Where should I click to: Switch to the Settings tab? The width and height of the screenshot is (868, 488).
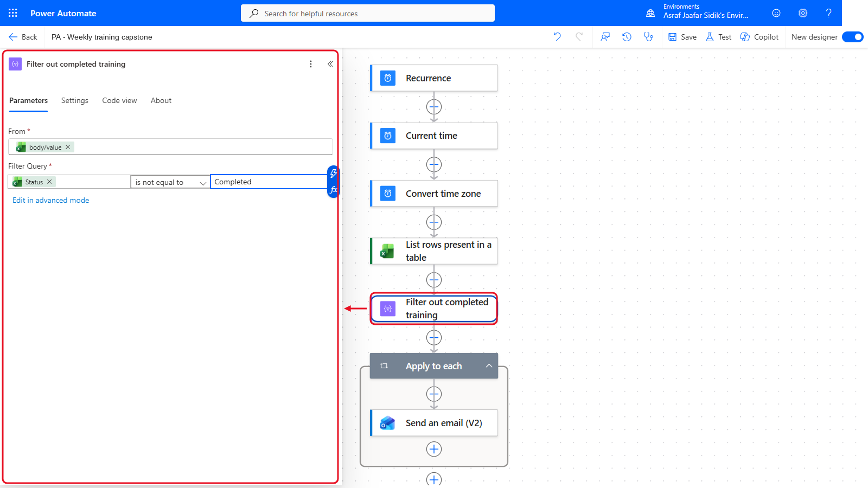pos(75,100)
